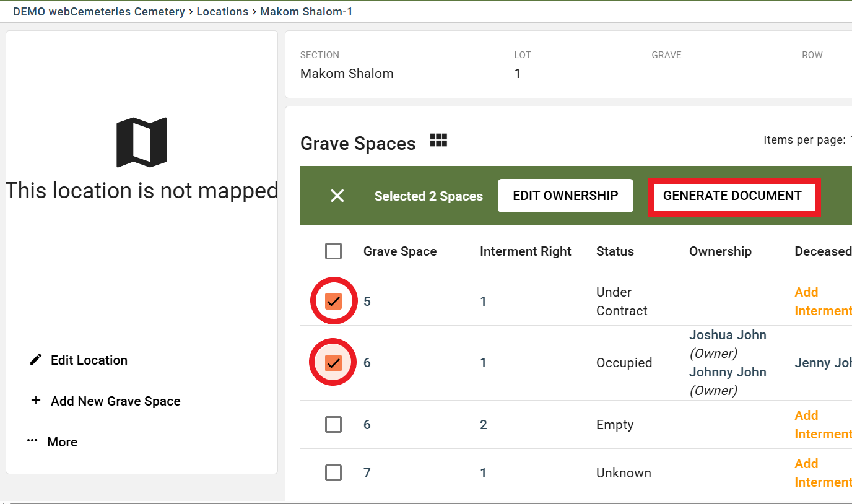Click This location is not mapped text
Image resolution: width=852 pixels, height=504 pixels.
[x=142, y=191]
